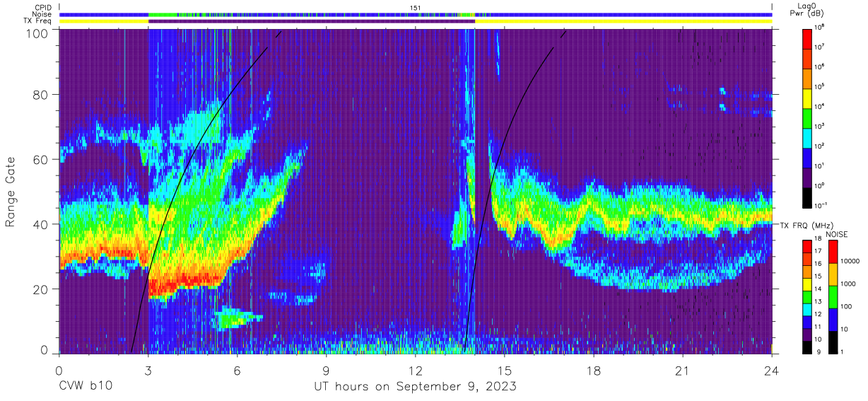This screenshot has height=401, width=868.
Task: Click the NOISE legend title
Action: pyautogui.click(x=838, y=233)
